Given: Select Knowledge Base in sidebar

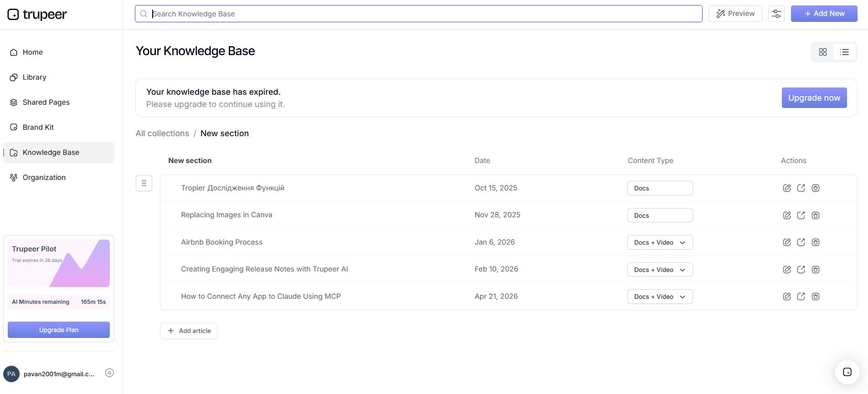Looking at the screenshot, I should (59, 153).
